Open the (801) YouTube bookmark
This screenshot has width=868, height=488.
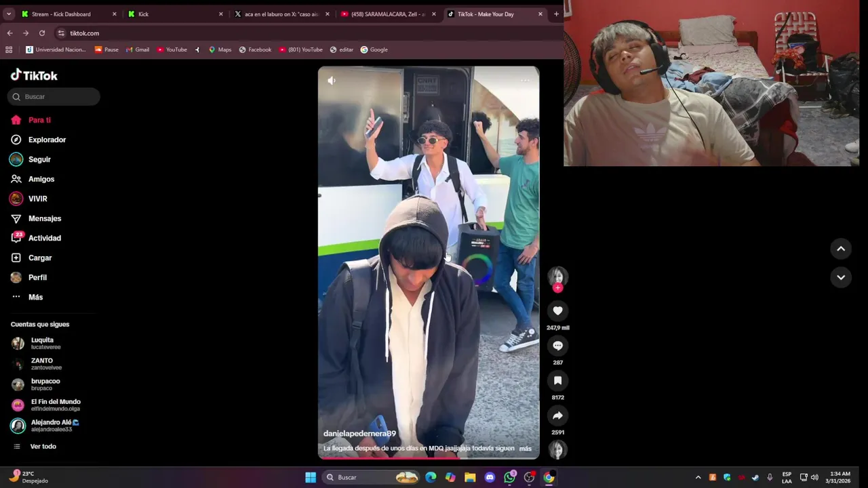click(300, 49)
